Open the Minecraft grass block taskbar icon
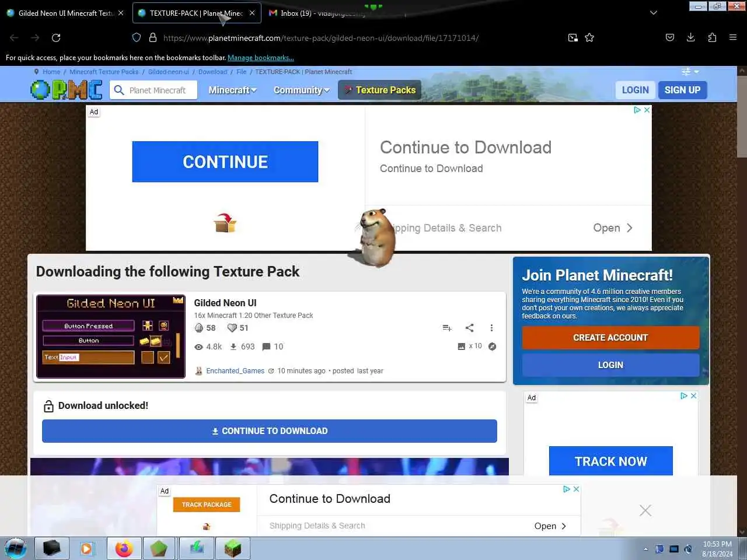Screen dimensions: 747x560 (x=232, y=549)
